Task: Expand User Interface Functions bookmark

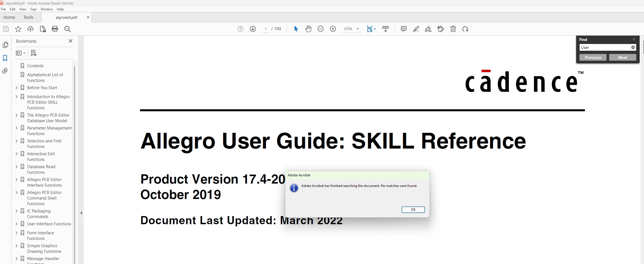Action: click(17, 224)
